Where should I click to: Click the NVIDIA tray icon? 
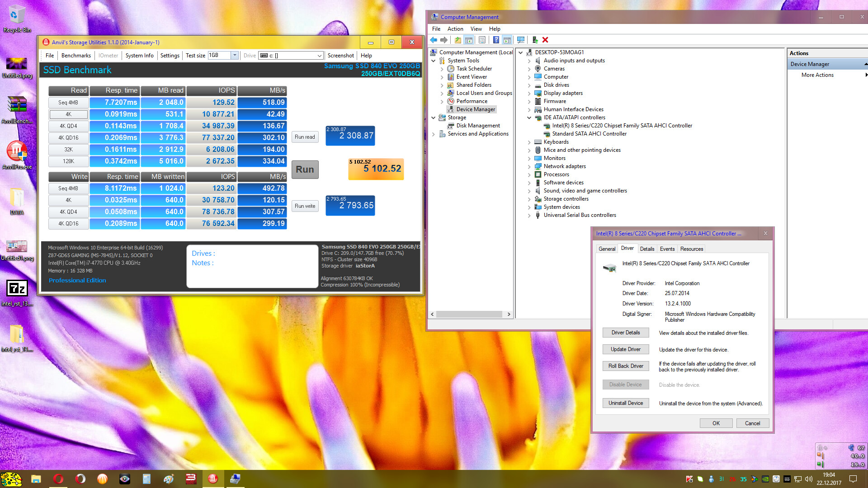(765, 479)
